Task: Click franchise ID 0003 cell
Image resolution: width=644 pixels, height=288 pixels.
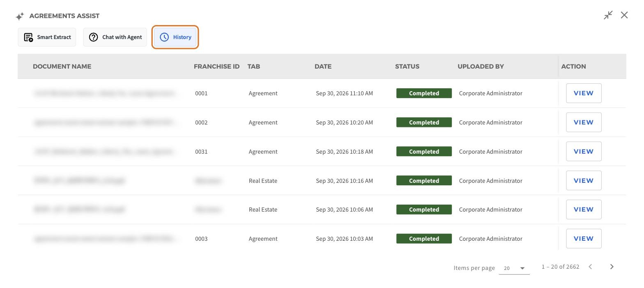Action: tap(201, 239)
